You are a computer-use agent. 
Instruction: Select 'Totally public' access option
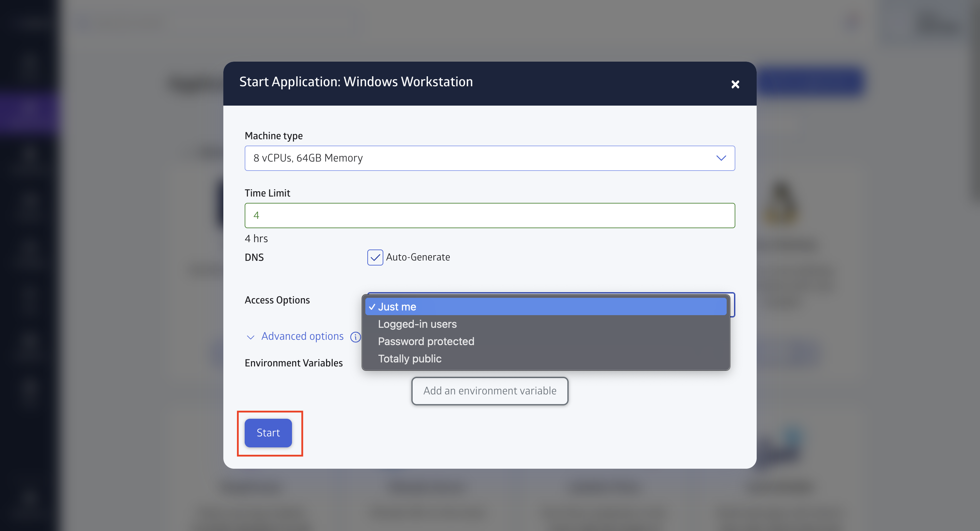(546, 358)
